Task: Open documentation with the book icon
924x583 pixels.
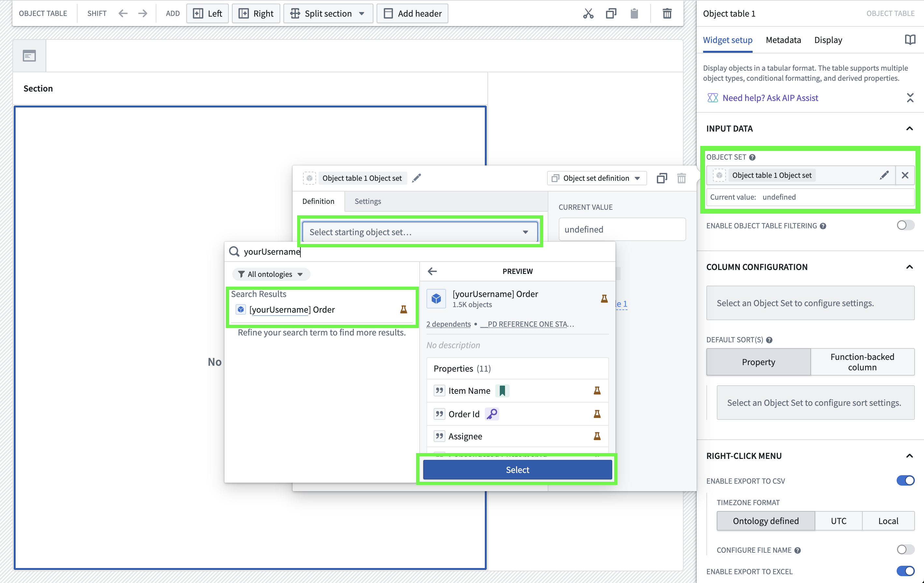Action: click(x=910, y=39)
